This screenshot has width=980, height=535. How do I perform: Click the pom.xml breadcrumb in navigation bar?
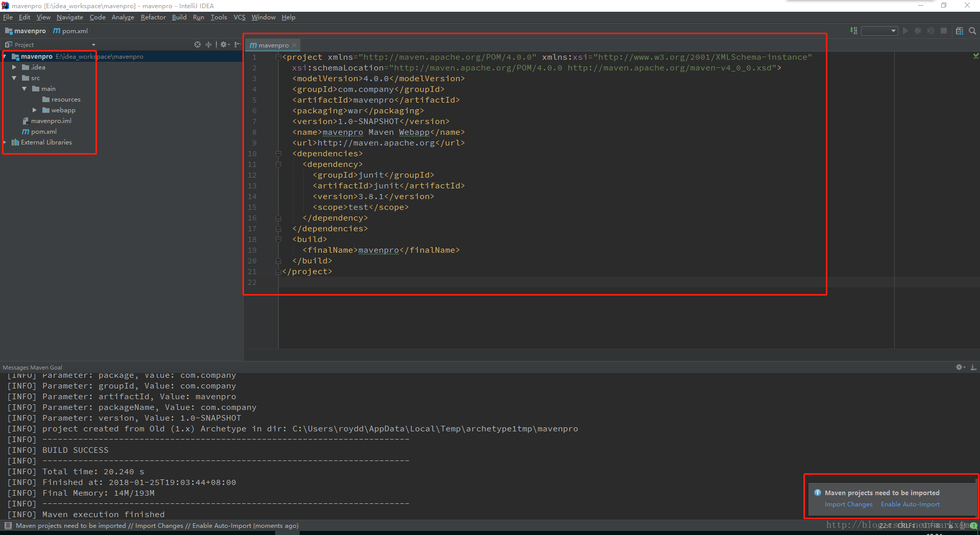click(71, 31)
